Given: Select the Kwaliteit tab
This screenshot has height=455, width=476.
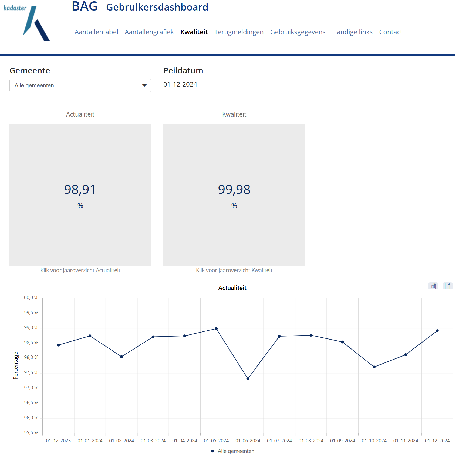Looking at the screenshot, I should (x=194, y=32).
